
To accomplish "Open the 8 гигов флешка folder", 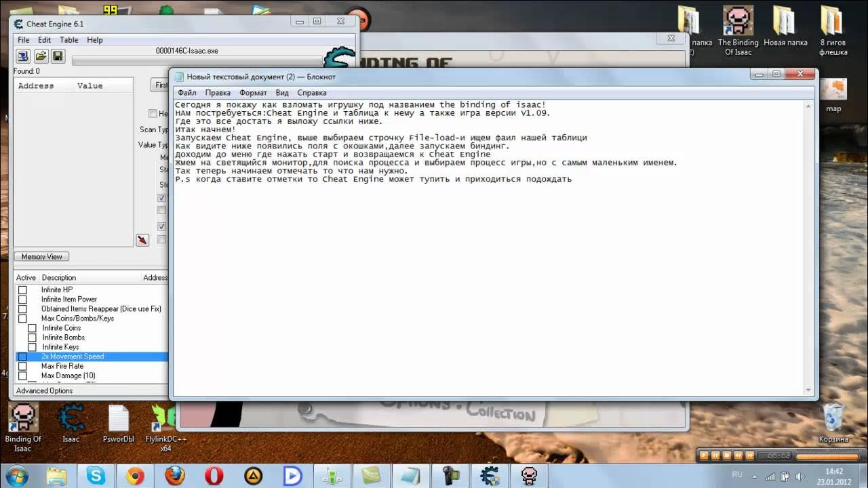I will point(833,32).
